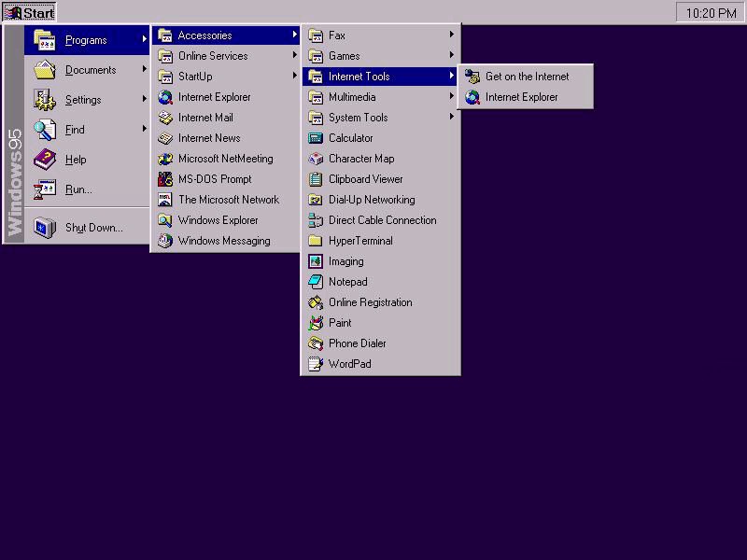747x560 pixels.
Task: Expand the Games submenu arrow
Action: click(x=452, y=56)
